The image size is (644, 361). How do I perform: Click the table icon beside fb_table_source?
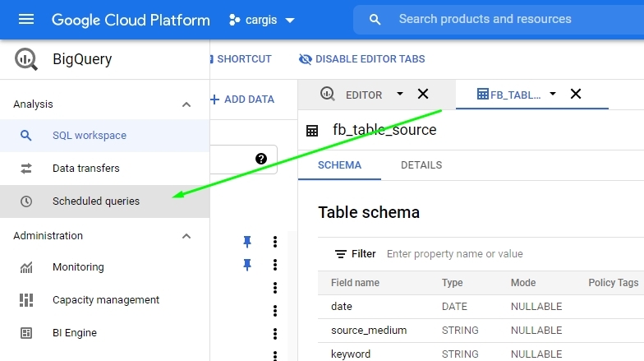(312, 131)
